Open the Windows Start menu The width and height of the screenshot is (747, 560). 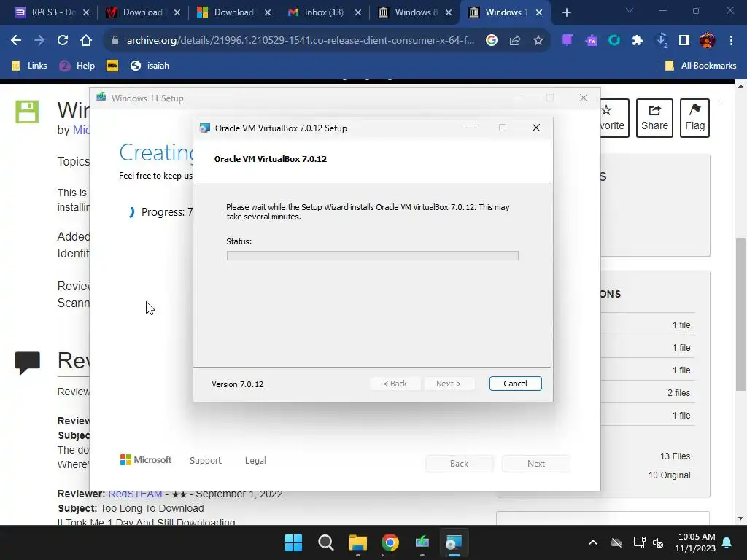293,542
